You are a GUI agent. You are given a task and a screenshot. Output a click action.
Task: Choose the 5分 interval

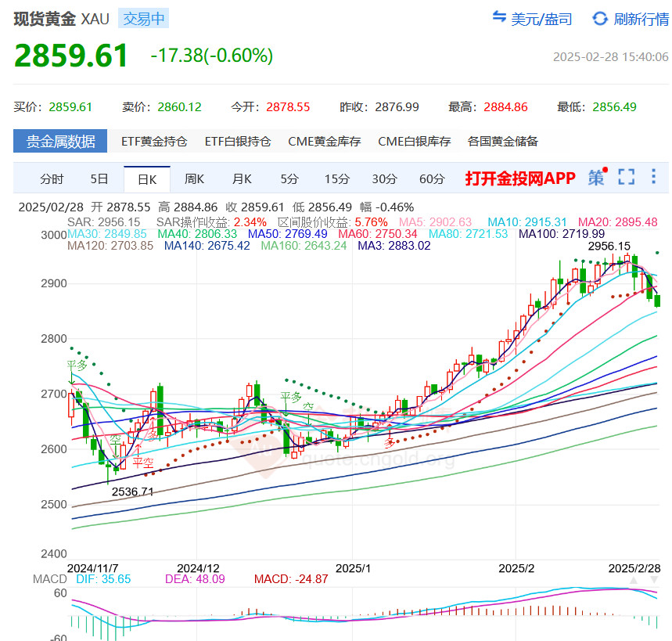pyautogui.click(x=289, y=179)
